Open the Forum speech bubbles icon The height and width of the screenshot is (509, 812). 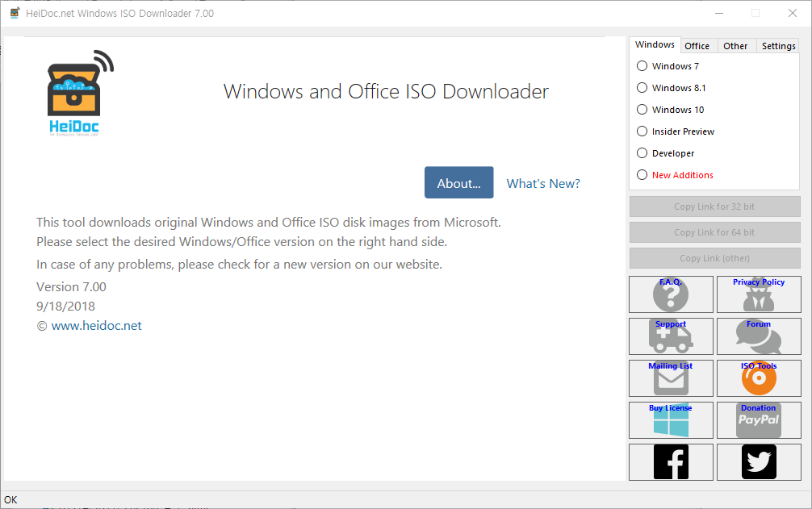click(x=759, y=336)
